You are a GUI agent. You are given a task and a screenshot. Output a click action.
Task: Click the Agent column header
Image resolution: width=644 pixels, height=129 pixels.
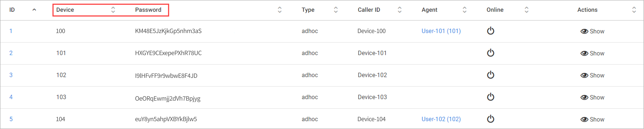(x=429, y=10)
